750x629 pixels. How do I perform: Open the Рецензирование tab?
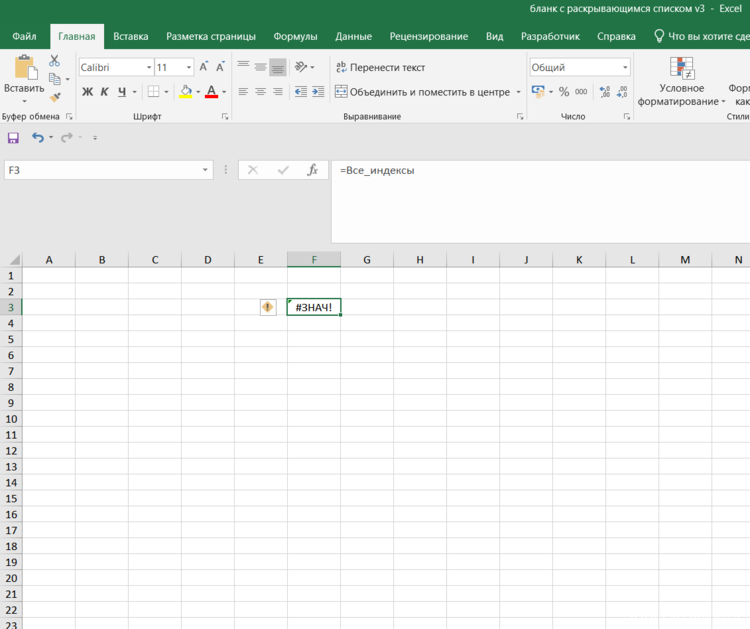point(429,36)
